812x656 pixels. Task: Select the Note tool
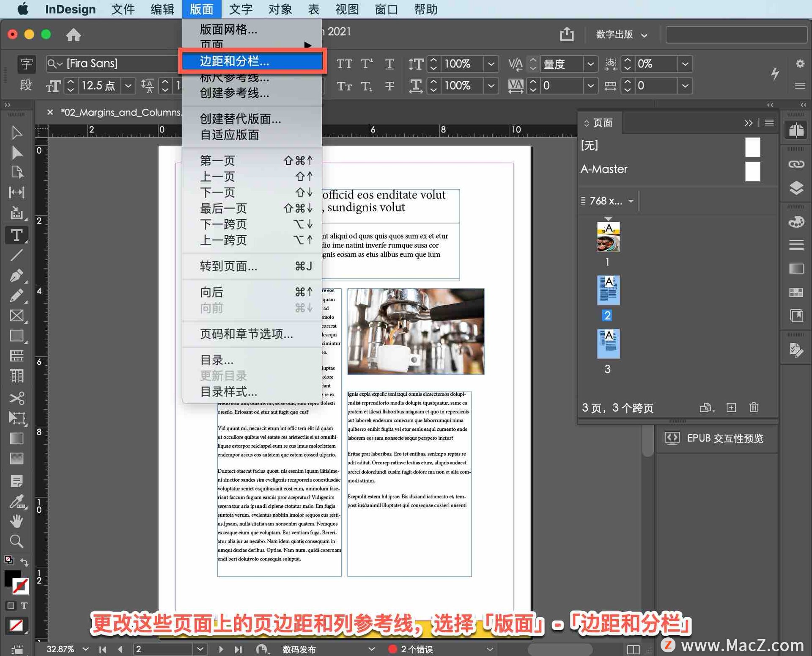[x=16, y=481]
